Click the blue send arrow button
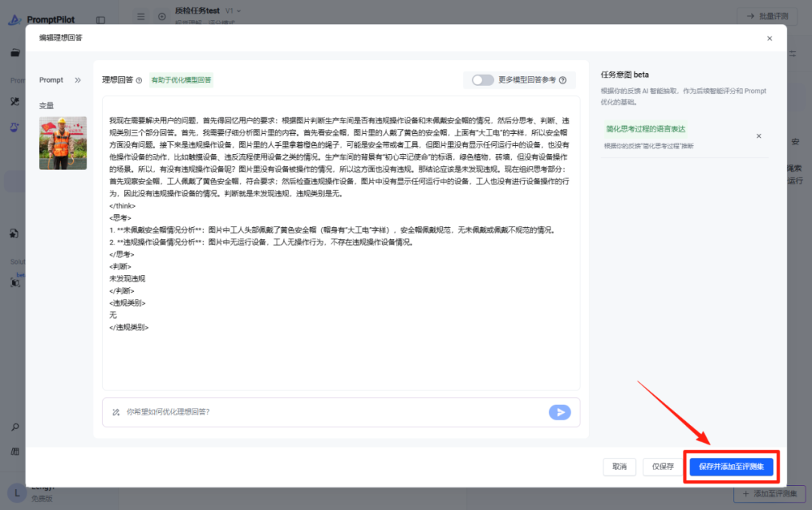The image size is (812, 510). [560, 412]
